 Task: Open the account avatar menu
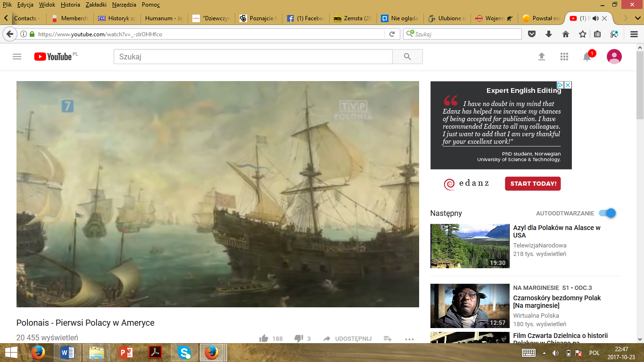coord(614,57)
